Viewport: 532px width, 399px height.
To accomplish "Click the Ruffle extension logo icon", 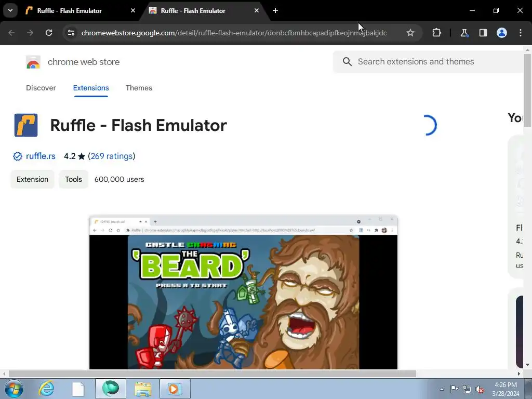I will tap(26, 125).
